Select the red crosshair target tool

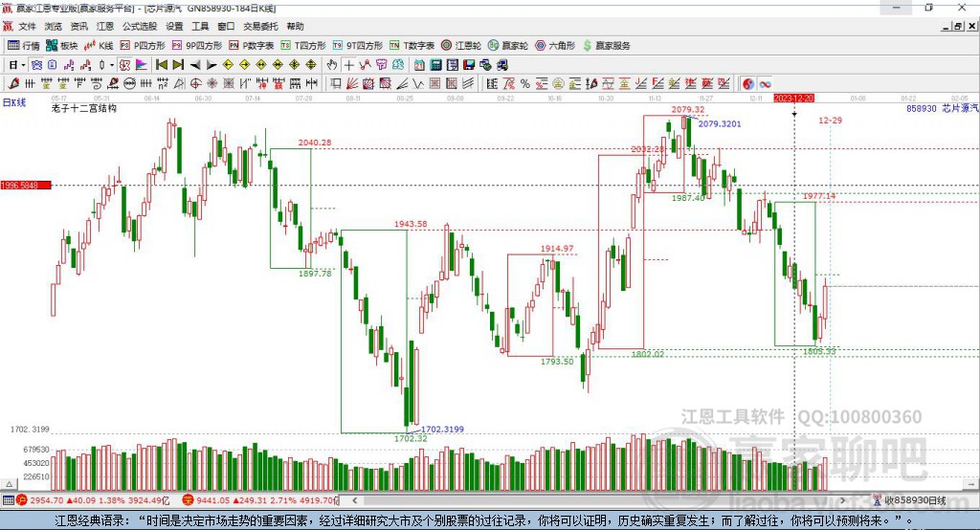[x=195, y=83]
